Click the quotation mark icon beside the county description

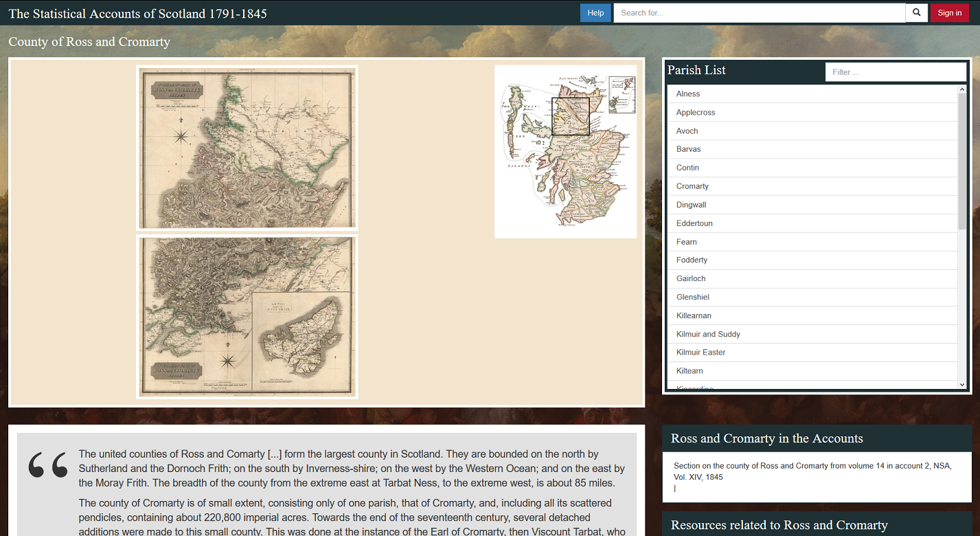coord(47,465)
